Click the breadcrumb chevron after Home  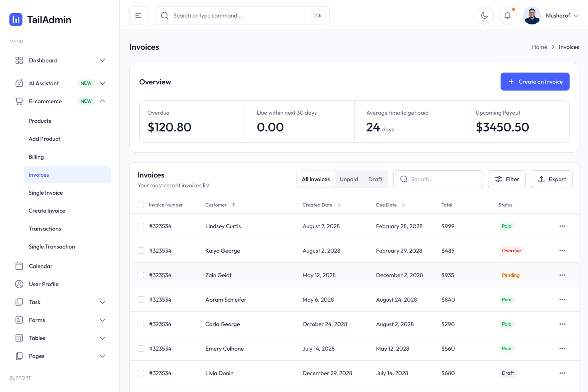(x=553, y=47)
